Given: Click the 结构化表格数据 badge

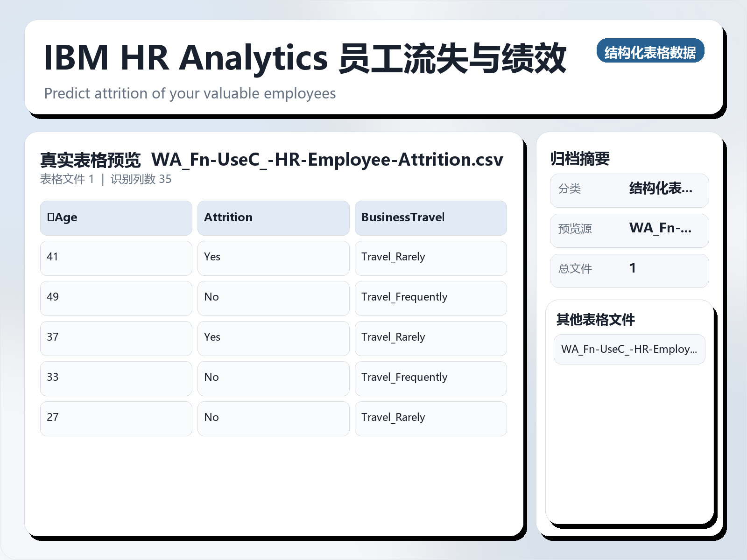Looking at the screenshot, I should pyautogui.click(x=650, y=51).
